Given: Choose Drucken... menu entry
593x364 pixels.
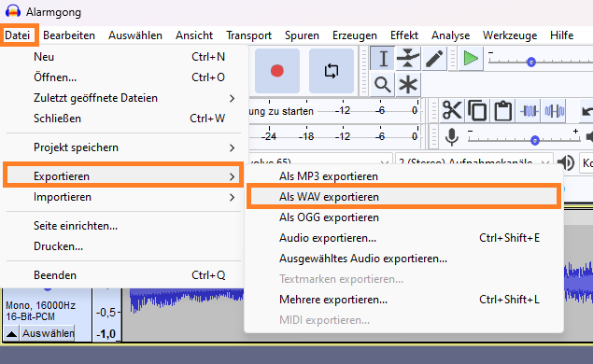Looking at the screenshot, I should pyautogui.click(x=123, y=246).
